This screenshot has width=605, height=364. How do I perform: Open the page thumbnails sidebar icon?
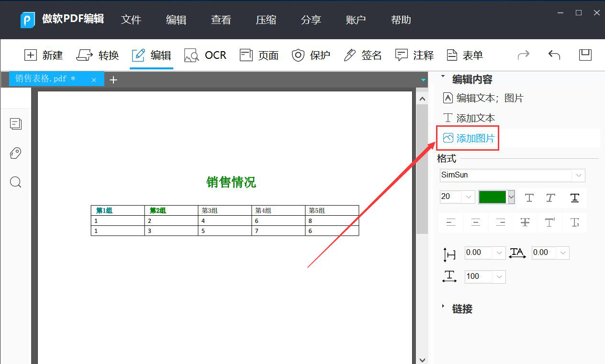(x=16, y=124)
